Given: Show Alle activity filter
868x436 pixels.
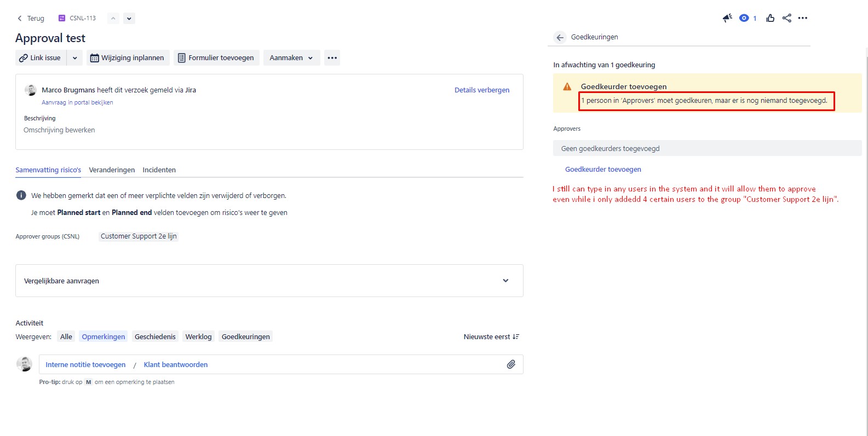Looking at the screenshot, I should point(66,337).
